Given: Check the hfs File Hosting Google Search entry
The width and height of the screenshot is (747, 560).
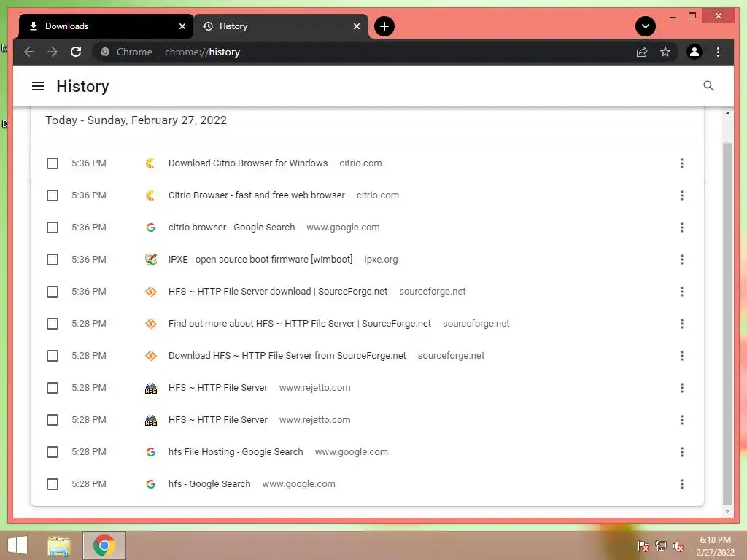Looking at the screenshot, I should [53, 452].
